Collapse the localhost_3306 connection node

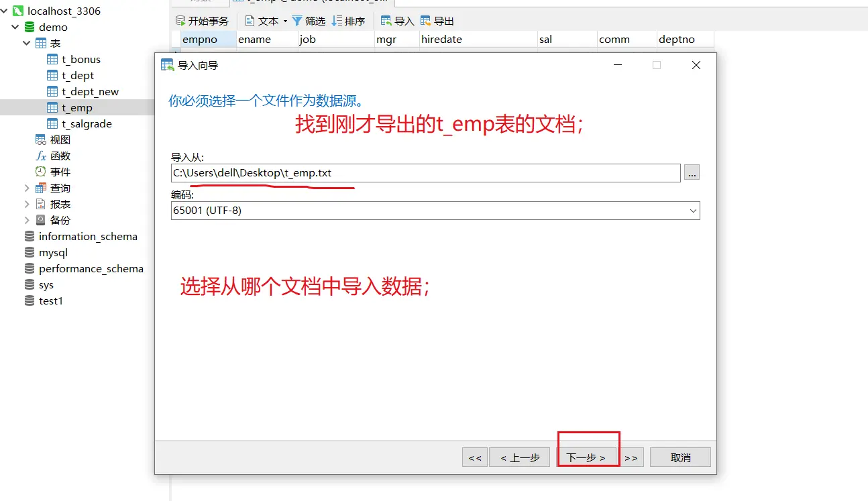pos(5,11)
